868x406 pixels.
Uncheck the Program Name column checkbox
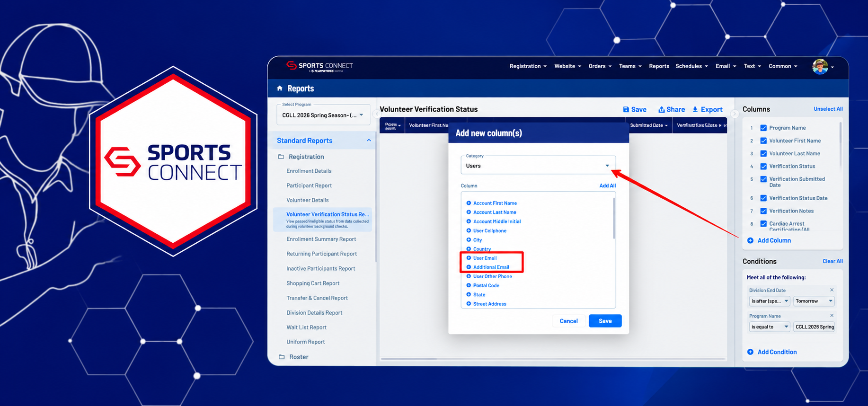[763, 128]
